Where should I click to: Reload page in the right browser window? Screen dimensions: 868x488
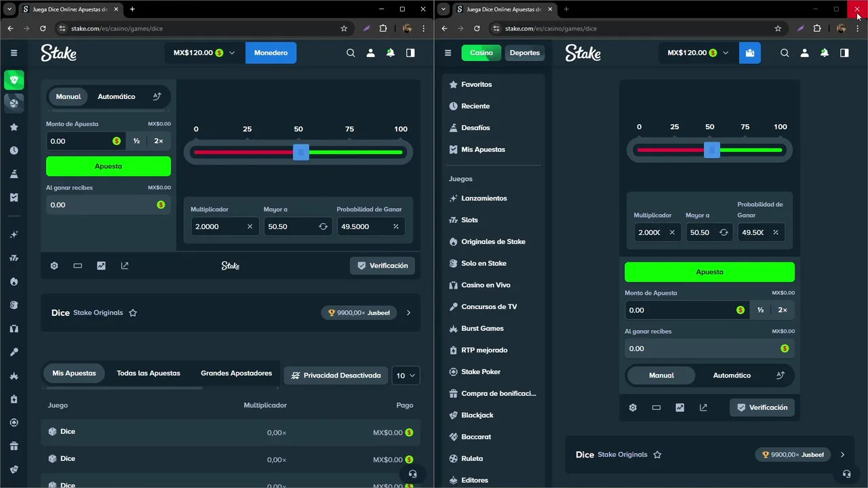477,28
